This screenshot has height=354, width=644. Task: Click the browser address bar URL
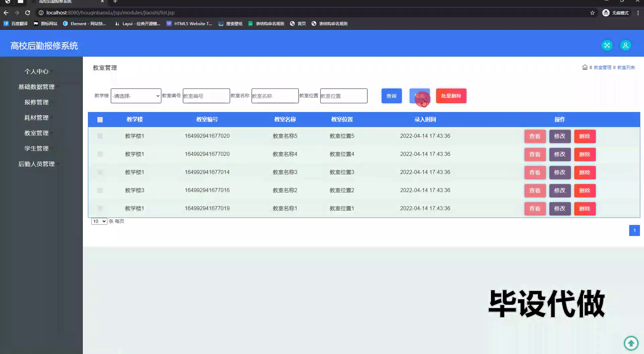[x=110, y=13]
